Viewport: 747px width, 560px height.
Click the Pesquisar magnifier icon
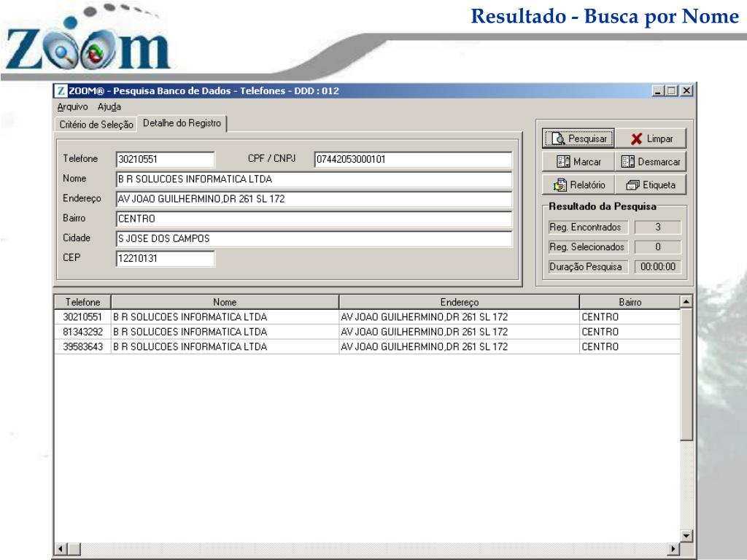tap(558, 139)
